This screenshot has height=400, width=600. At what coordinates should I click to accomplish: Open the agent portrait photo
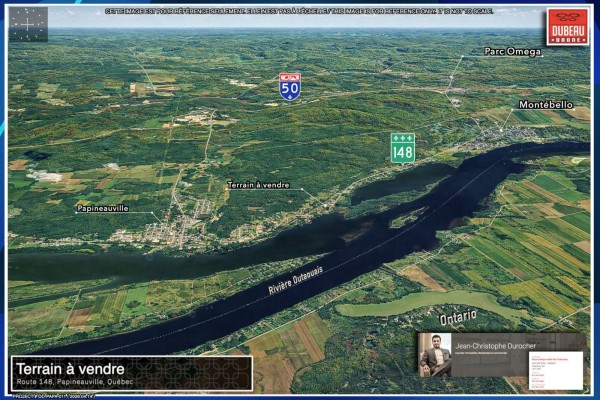[x=435, y=355]
